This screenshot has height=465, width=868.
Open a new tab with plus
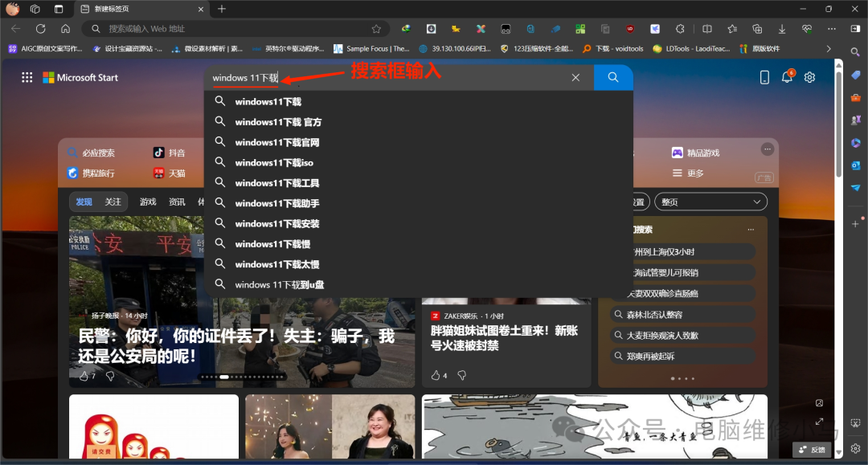222,9
